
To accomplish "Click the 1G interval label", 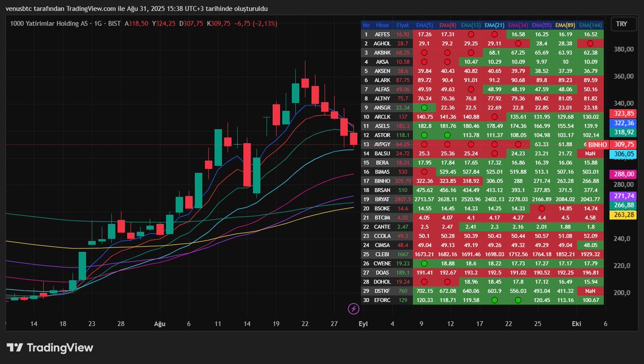I will [x=98, y=24].
